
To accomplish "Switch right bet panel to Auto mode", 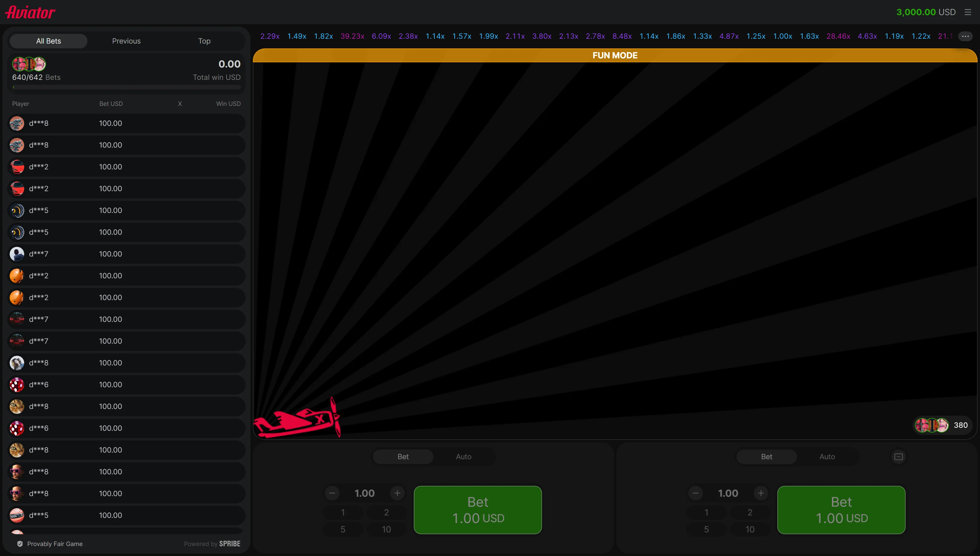I will (827, 457).
